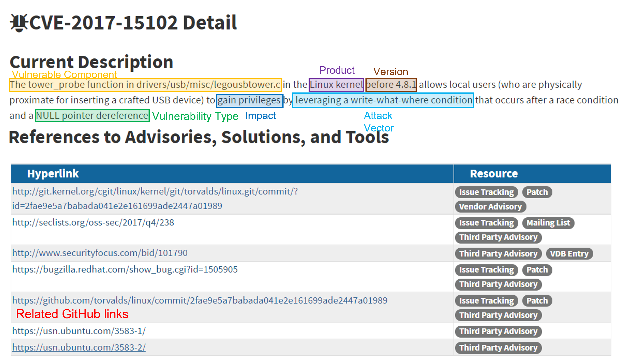Viewport: 628px width, 364px height.
Task: Click the Vendor Advisory badge
Action: 490,207
